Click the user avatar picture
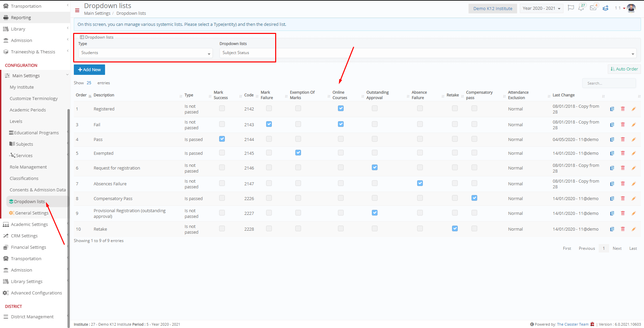The image size is (644, 328). coord(631,8)
